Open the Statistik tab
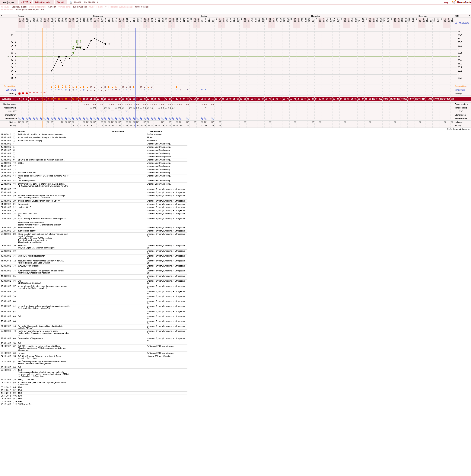Viewport: 471px width, 476px height. 61,2
